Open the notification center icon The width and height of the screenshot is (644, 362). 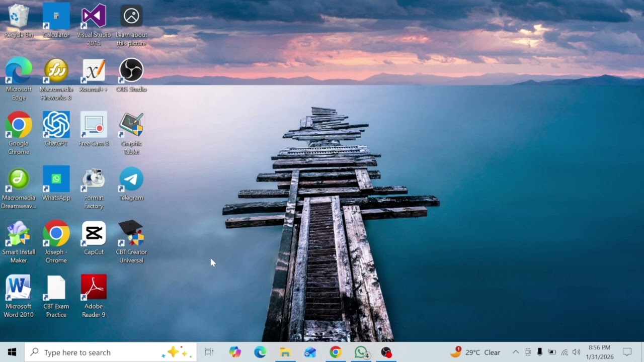click(x=627, y=352)
